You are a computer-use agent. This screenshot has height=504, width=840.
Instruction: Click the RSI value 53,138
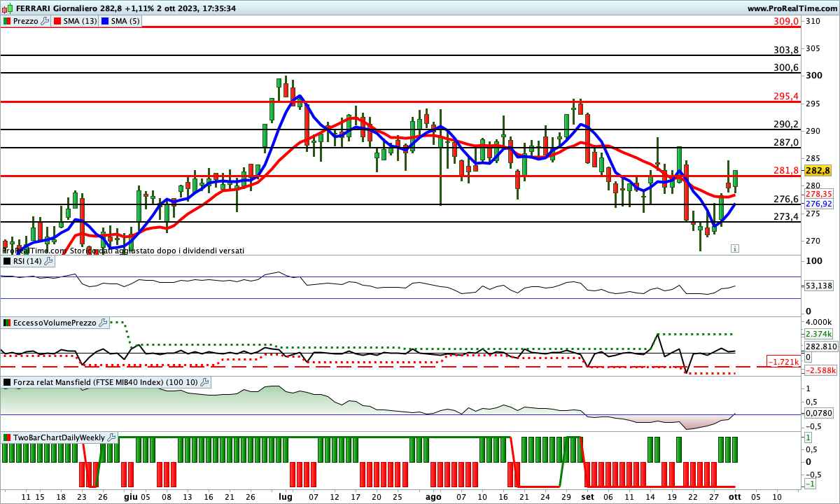[x=818, y=286]
